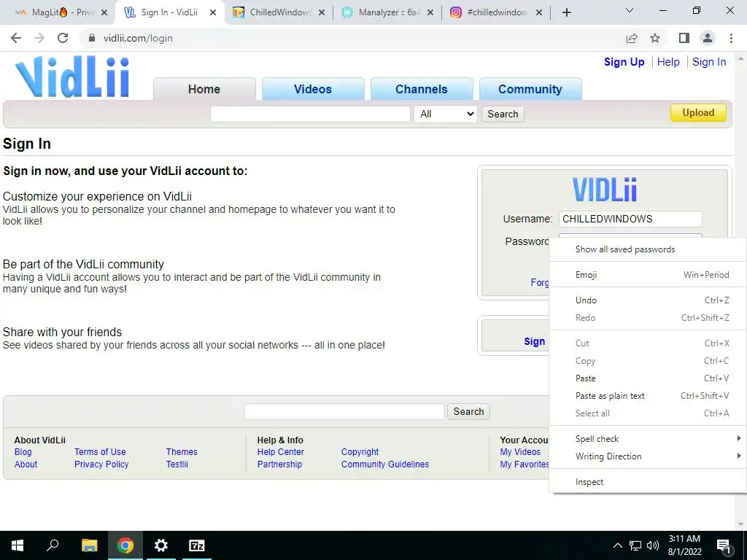
Task: Focus the footer search input field
Action: (344, 411)
